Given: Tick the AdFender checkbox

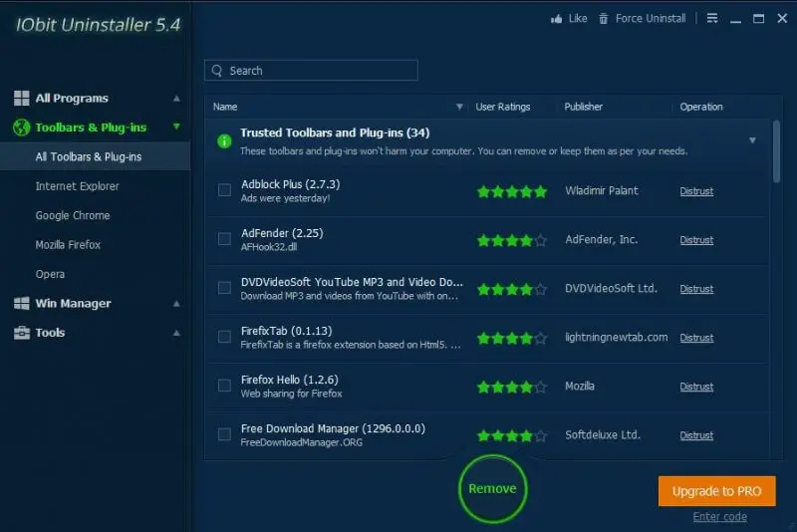Looking at the screenshot, I should coord(224,239).
